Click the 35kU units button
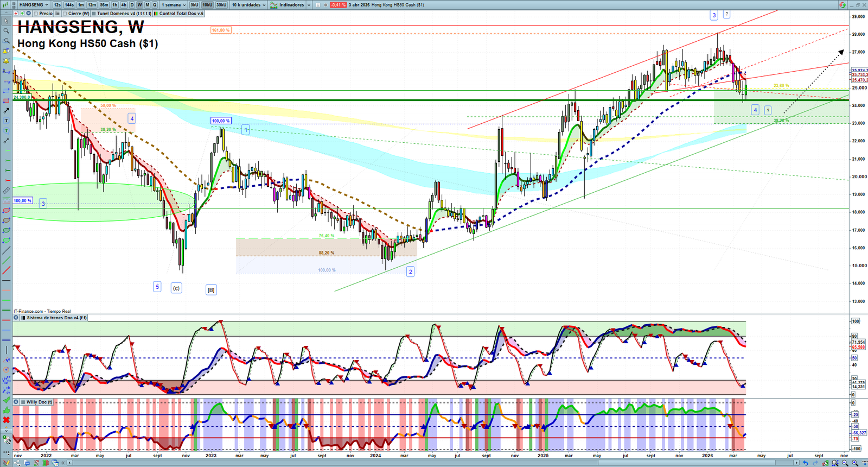Image resolution: width=868 pixels, height=467 pixels. [x=221, y=5]
